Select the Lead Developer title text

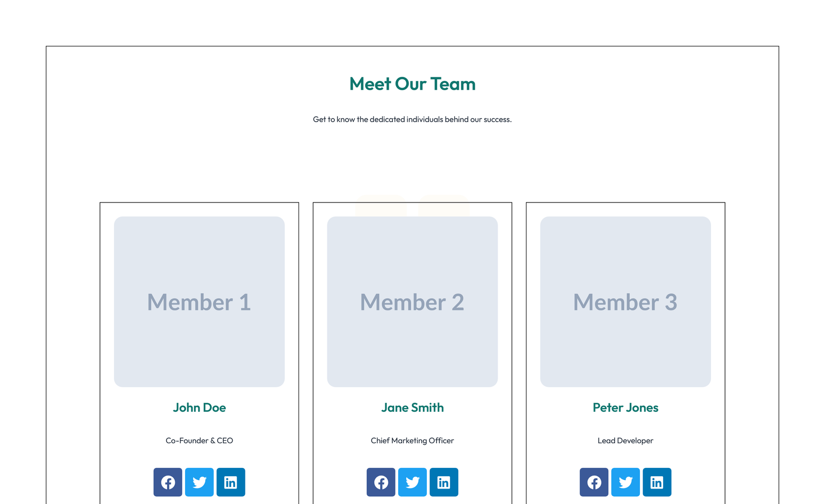[x=625, y=441]
